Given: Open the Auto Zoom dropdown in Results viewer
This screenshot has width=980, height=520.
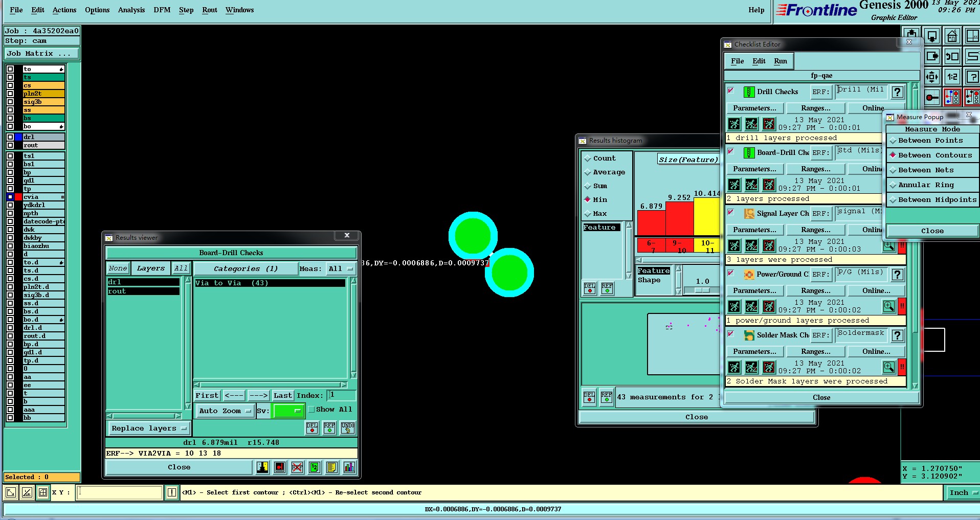Looking at the screenshot, I should [x=225, y=411].
